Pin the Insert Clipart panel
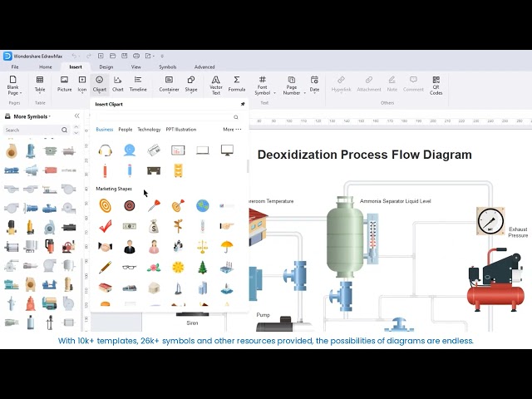This screenshot has height=399, width=532. pos(243,104)
